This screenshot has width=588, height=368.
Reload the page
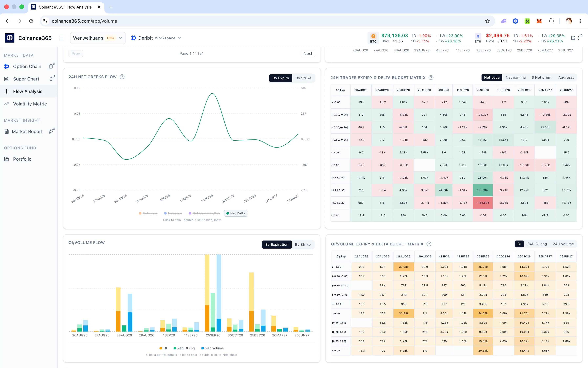pos(31,21)
